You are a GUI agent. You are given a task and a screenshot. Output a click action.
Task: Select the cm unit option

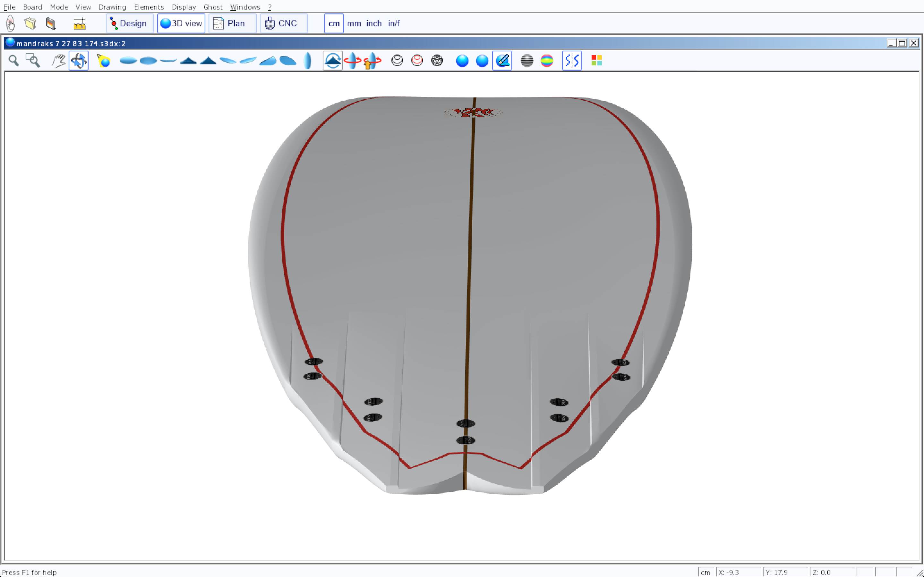click(334, 23)
